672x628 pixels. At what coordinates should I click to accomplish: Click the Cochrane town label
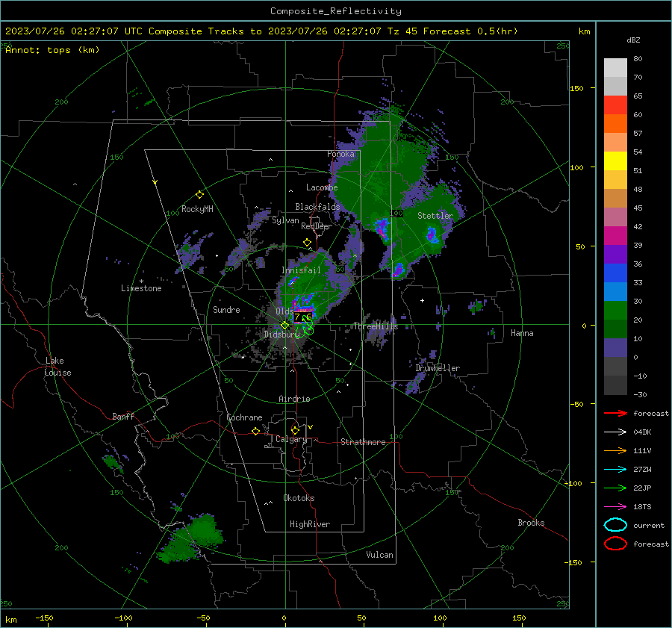[244, 417]
